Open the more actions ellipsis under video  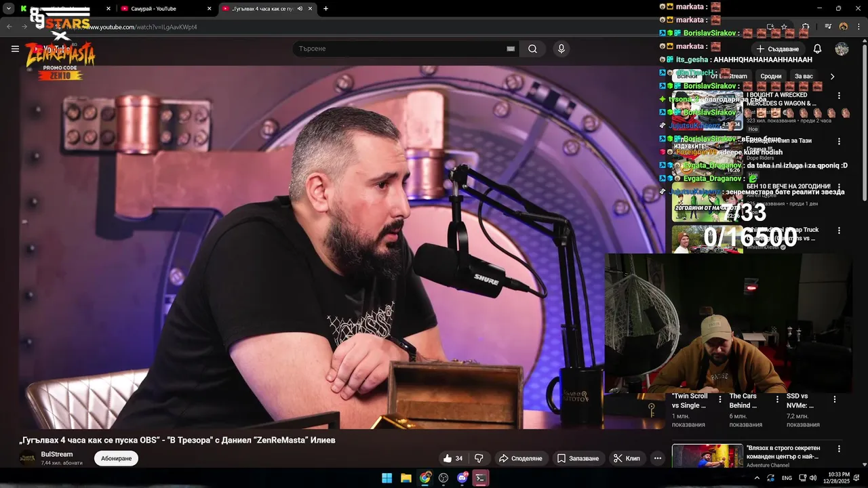(x=657, y=458)
